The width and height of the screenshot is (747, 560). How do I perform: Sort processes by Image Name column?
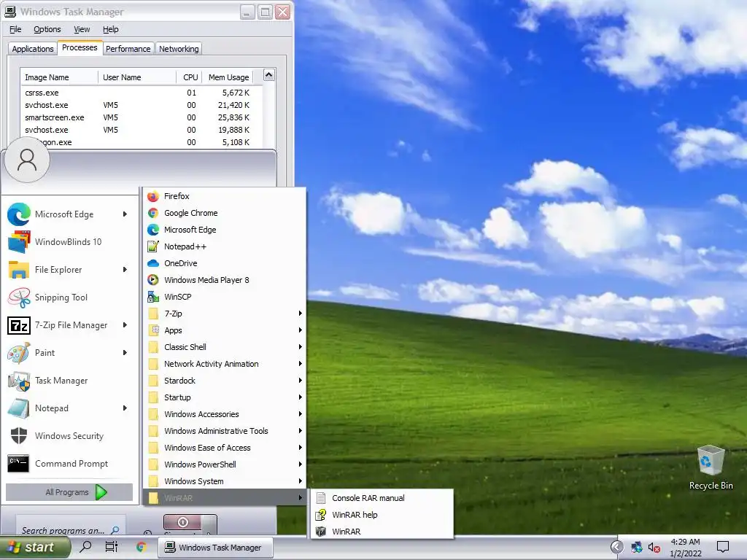click(58, 77)
